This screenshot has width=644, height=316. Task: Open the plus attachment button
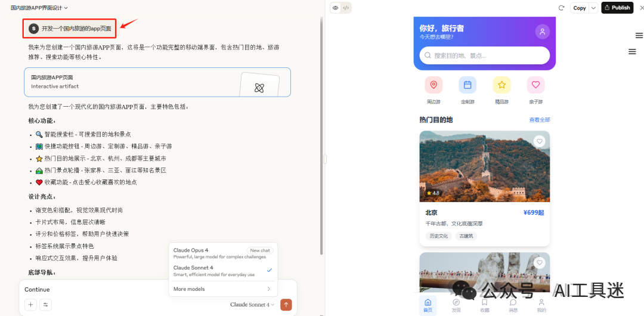click(x=30, y=305)
